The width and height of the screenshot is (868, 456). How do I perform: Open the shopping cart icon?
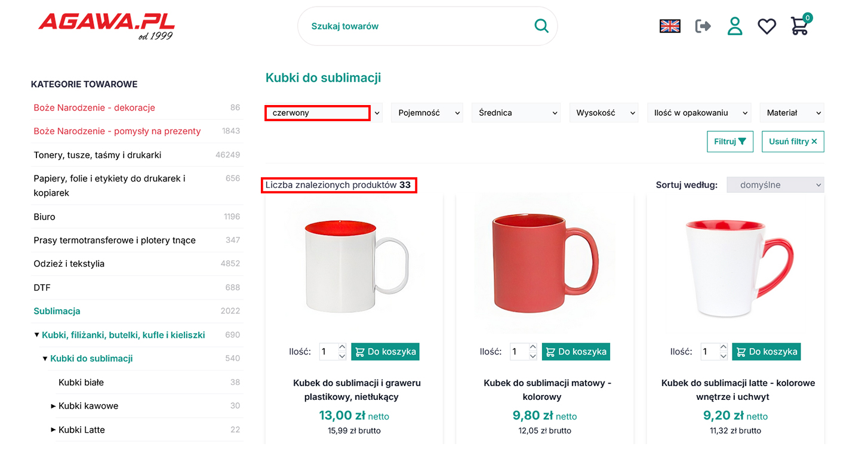[x=799, y=26]
